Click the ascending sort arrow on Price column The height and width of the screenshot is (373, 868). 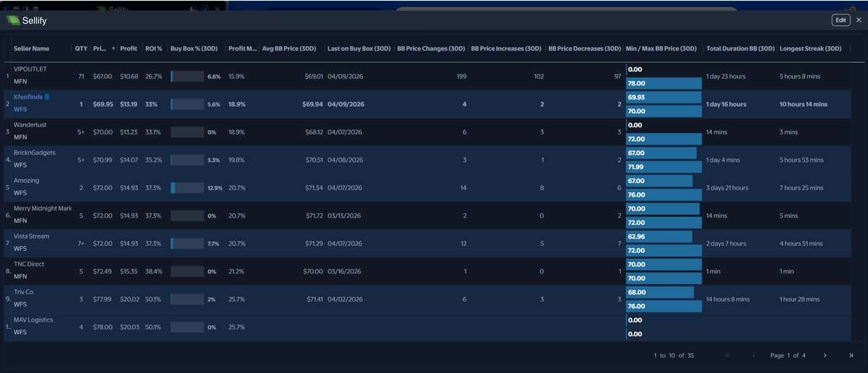point(112,48)
